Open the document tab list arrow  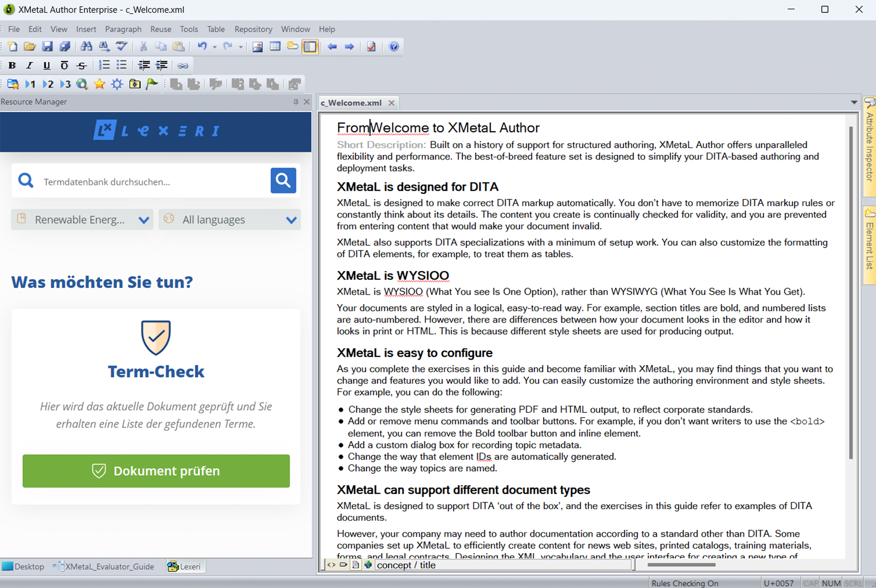click(854, 102)
